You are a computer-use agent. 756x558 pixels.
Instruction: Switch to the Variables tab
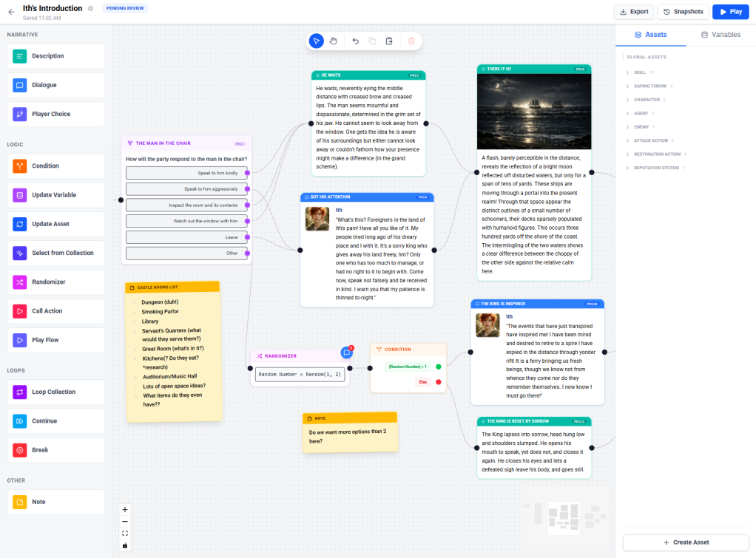[721, 35]
